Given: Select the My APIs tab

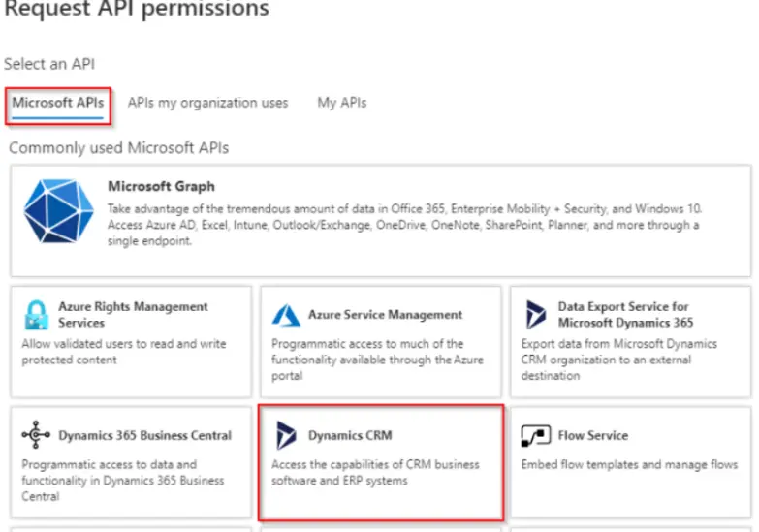Looking at the screenshot, I should tap(341, 103).
